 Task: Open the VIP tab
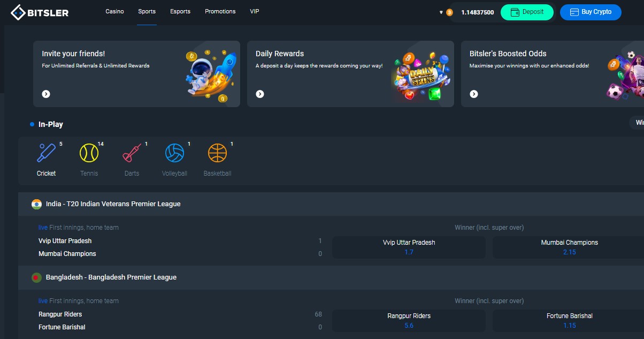(255, 11)
